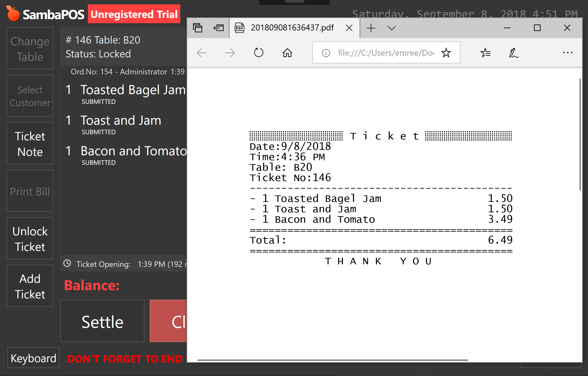Click 'Date:9/8/2018' in the PDF

(x=290, y=146)
